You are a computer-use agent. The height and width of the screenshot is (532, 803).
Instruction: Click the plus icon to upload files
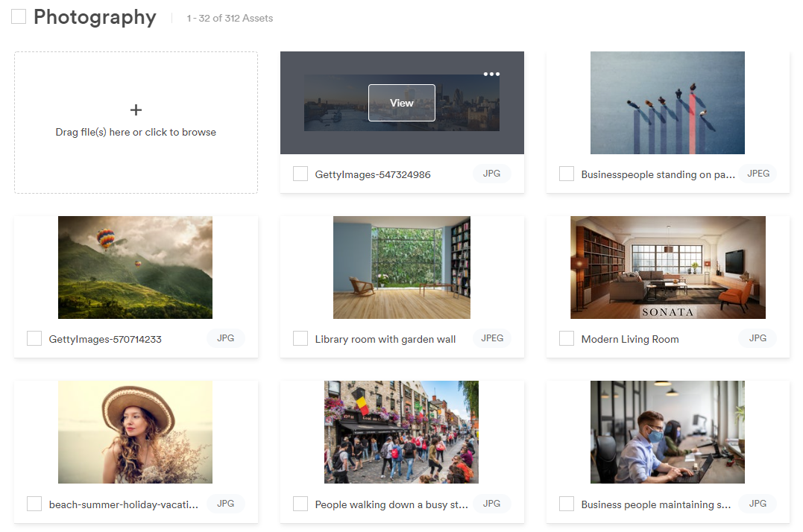pyautogui.click(x=136, y=110)
